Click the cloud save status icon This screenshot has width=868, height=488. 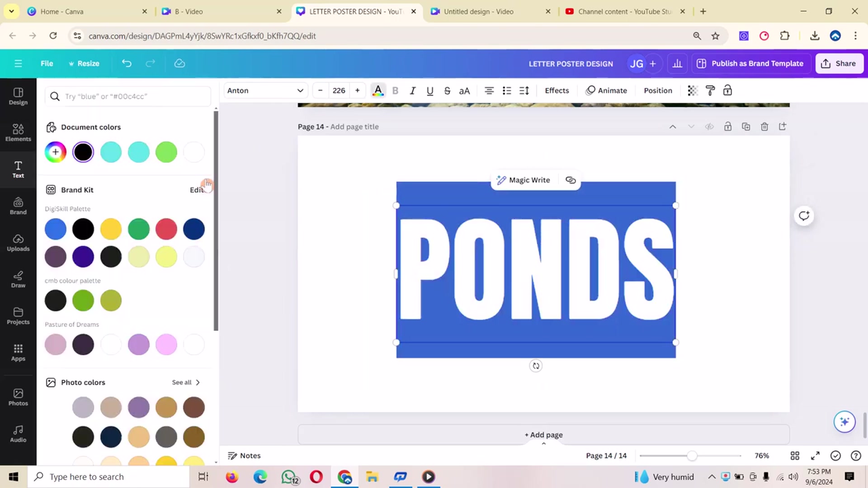[x=179, y=63]
